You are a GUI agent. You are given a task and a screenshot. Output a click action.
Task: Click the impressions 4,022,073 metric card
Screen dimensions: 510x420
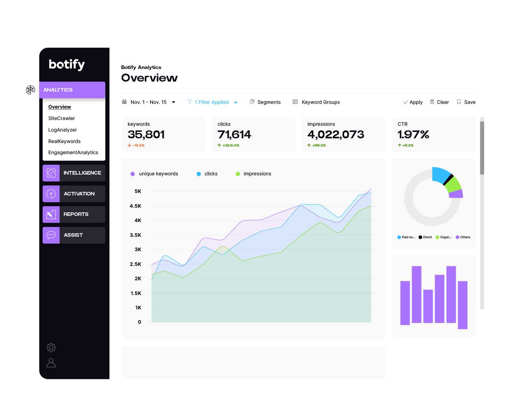pos(343,134)
